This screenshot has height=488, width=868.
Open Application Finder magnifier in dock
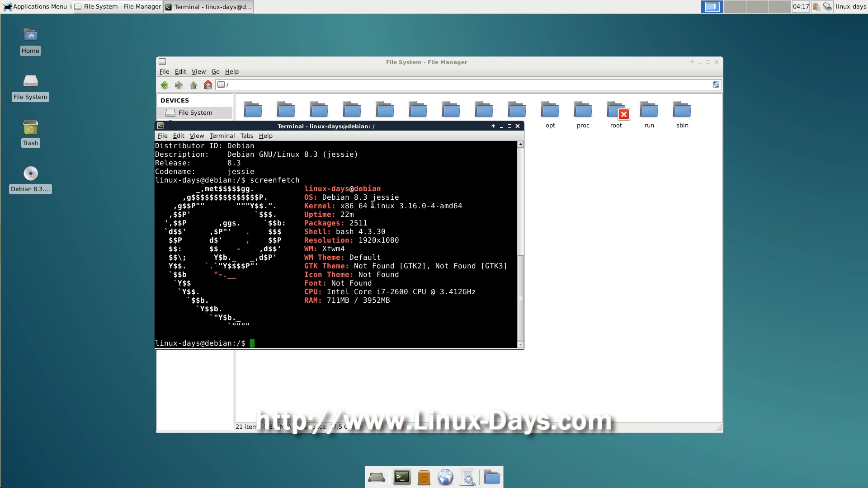point(468,477)
